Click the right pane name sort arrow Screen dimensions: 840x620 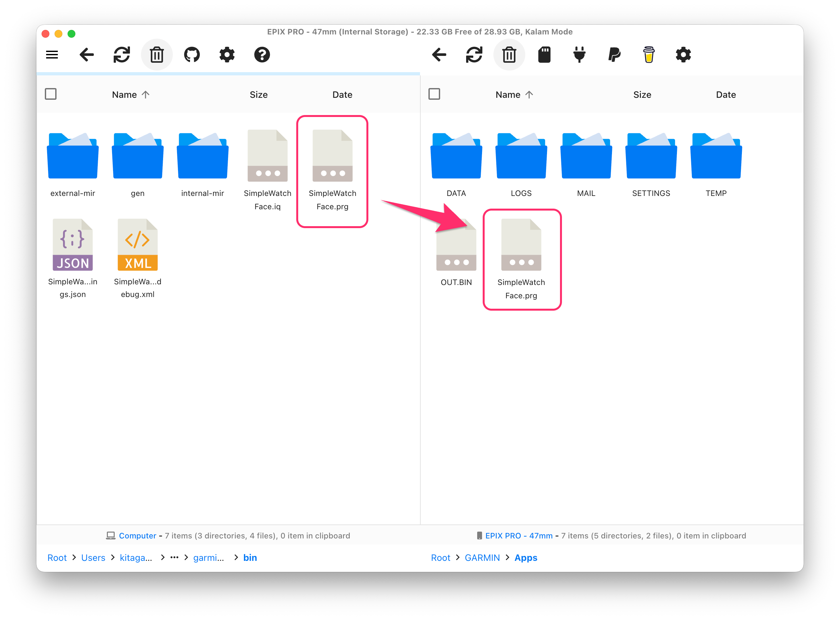point(529,95)
